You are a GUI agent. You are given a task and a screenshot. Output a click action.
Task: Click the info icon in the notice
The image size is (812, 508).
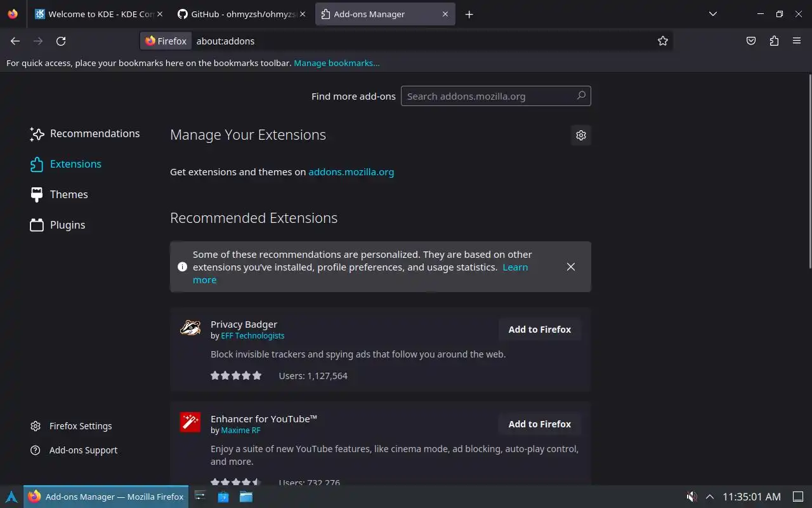pos(182,267)
